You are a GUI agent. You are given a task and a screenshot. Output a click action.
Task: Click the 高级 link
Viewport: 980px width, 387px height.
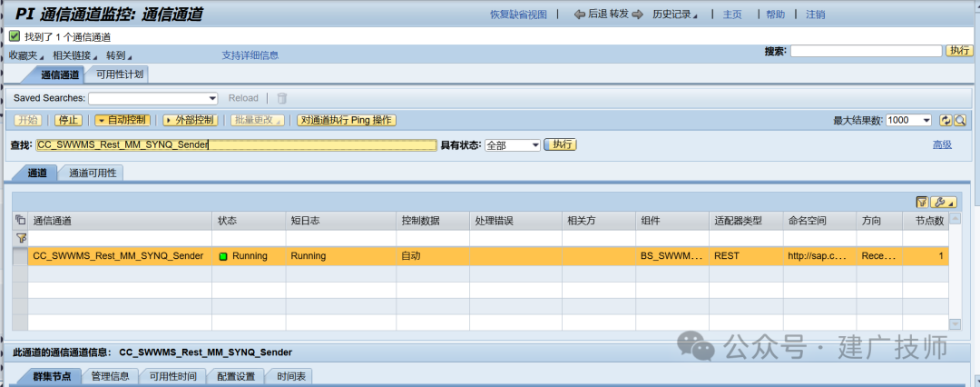[x=942, y=144]
